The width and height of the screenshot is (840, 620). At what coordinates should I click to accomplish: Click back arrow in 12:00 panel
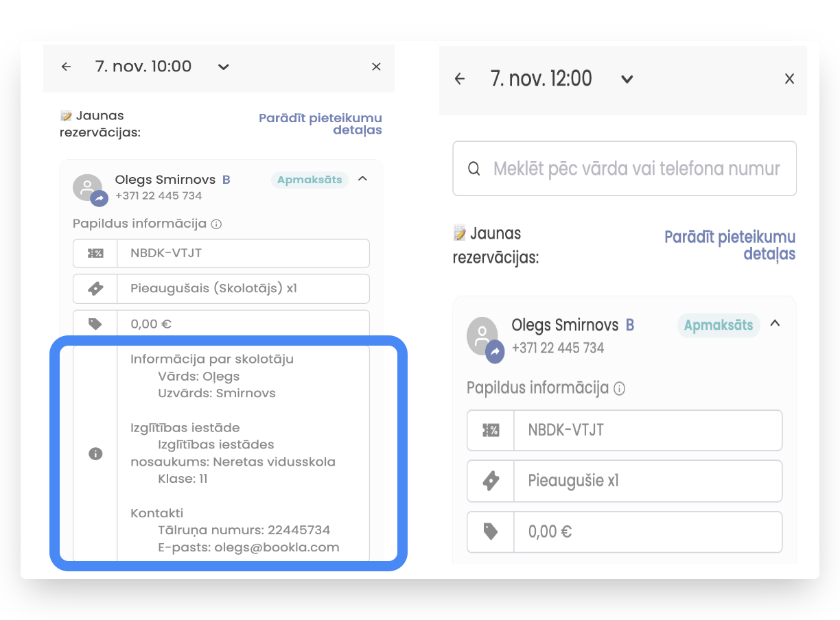pyautogui.click(x=460, y=79)
